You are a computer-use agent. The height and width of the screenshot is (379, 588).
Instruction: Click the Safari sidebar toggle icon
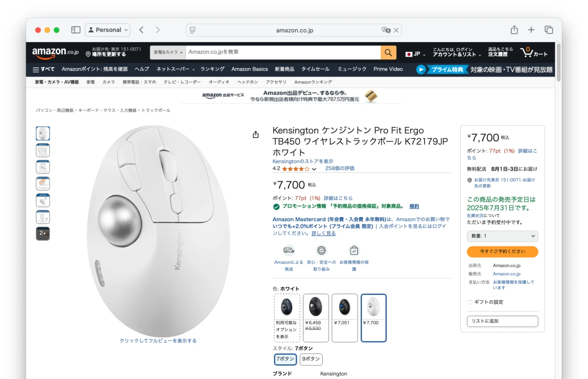pyautogui.click(x=76, y=30)
